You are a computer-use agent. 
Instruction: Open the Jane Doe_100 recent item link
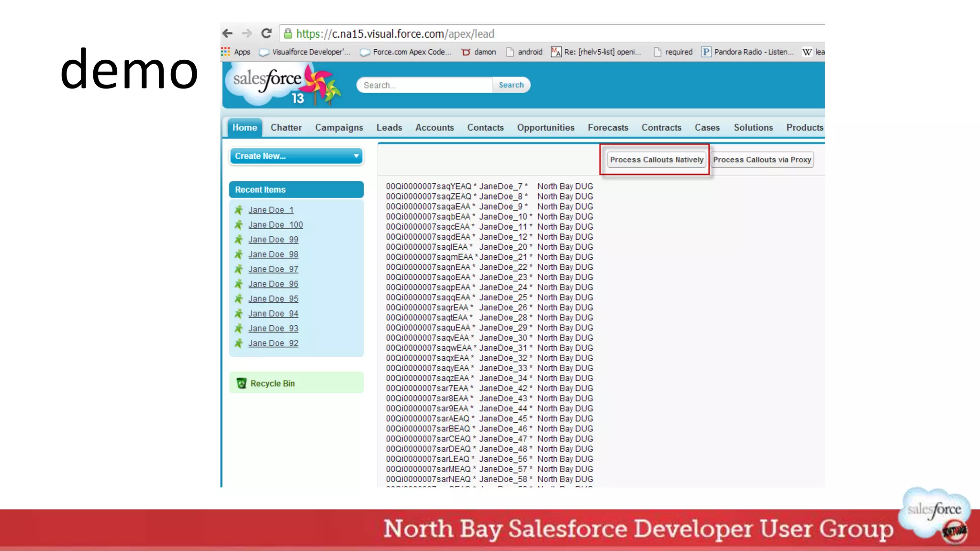276,225
